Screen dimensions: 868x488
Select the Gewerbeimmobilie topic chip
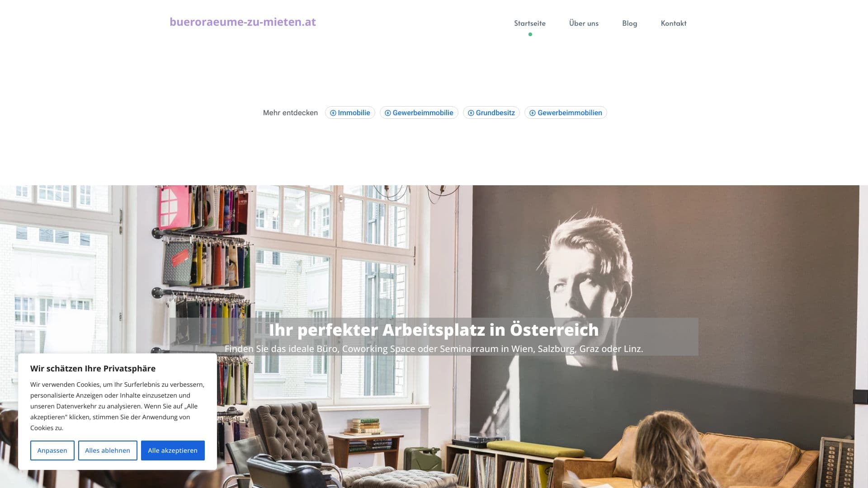tap(419, 113)
